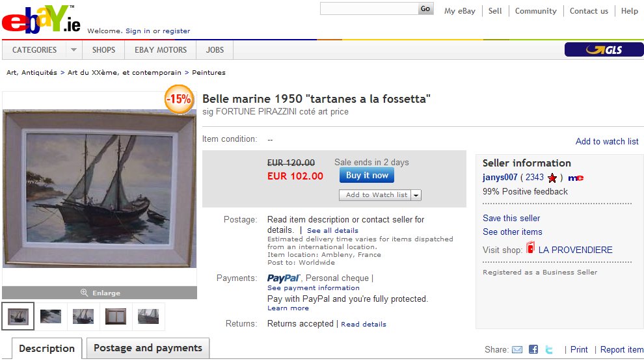Click Enlarge under the painting image
Image resolution: width=644 pixels, height=361 pixels.
coord(100,293)
